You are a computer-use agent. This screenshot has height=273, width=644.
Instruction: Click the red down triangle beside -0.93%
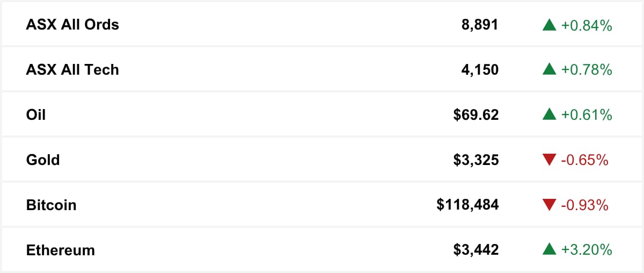pyautogui.click(x=549, y=205)
